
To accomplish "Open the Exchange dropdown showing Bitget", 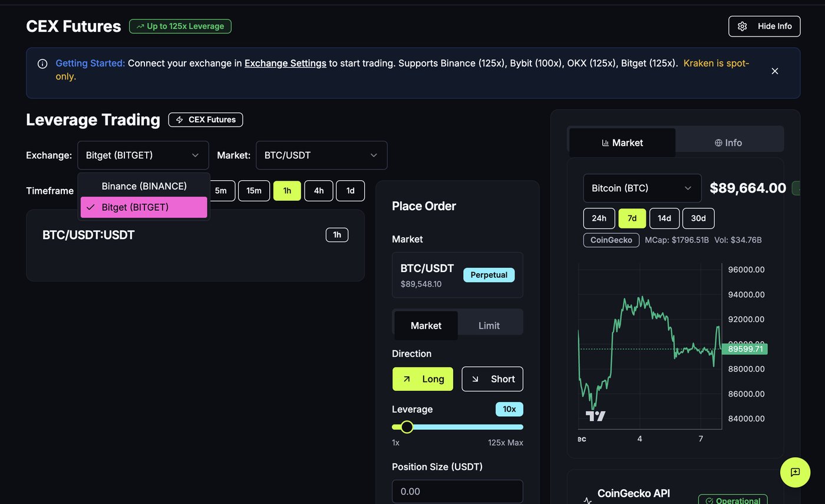I will pos(143,155).
